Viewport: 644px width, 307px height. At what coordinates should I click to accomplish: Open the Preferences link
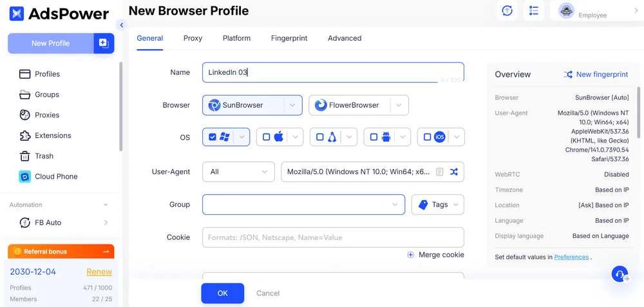point(571,257)
